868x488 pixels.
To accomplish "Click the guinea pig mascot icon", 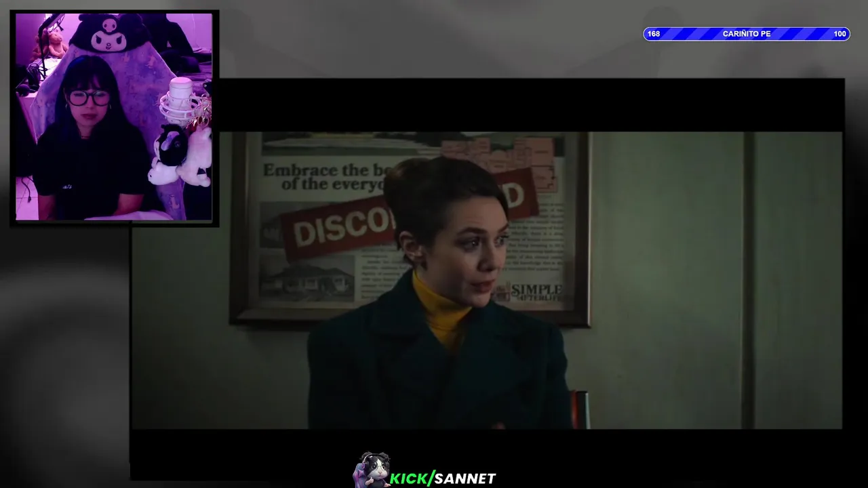I will coord(371,469).
